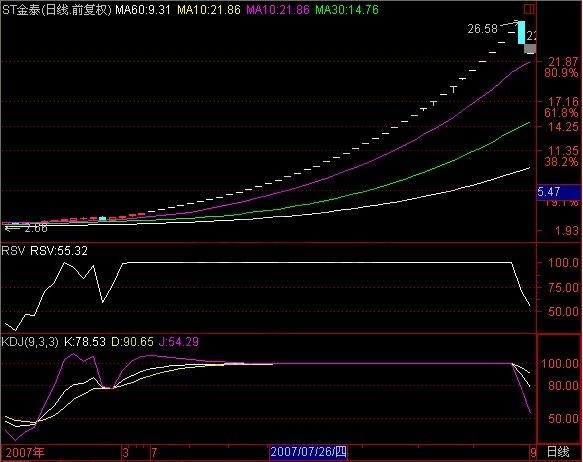Click the 100.0 label on RSV axis

[x=563, y=263]
